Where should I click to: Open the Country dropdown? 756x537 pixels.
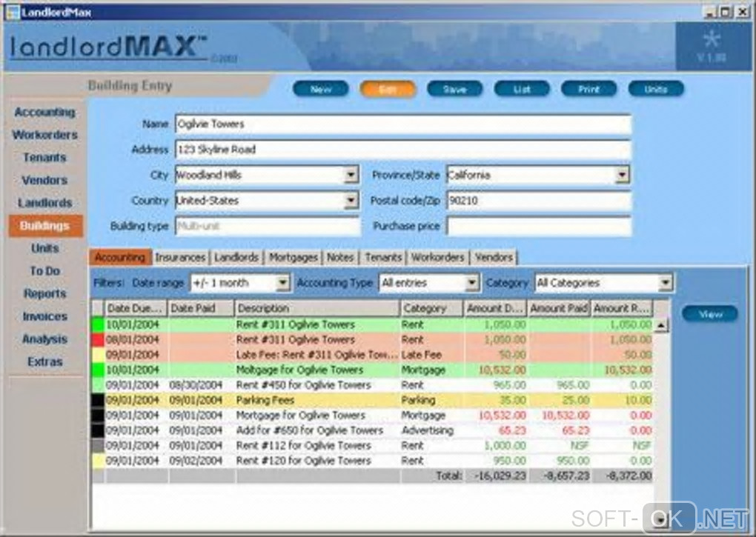351,200
